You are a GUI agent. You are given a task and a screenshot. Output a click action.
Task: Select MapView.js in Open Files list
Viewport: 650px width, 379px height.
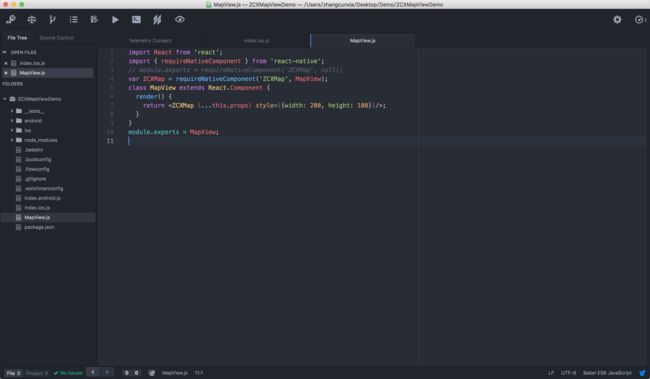(x=32, y=73)
